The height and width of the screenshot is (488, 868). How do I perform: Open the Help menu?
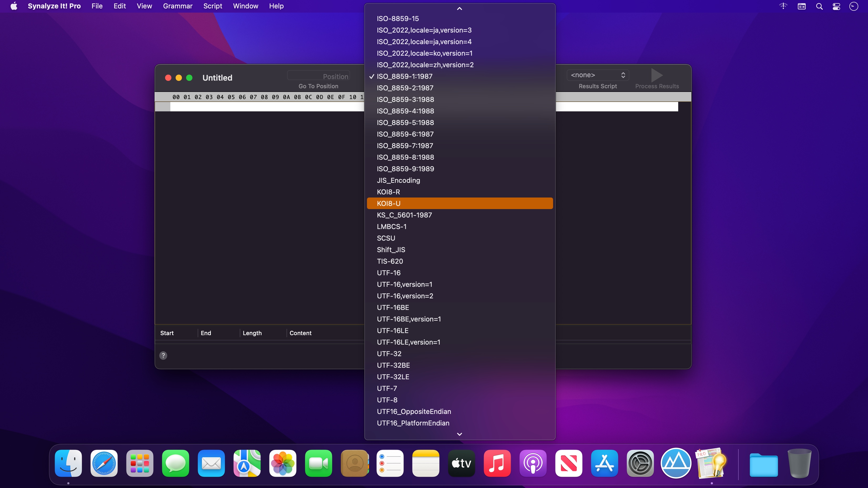pos(276,6)
